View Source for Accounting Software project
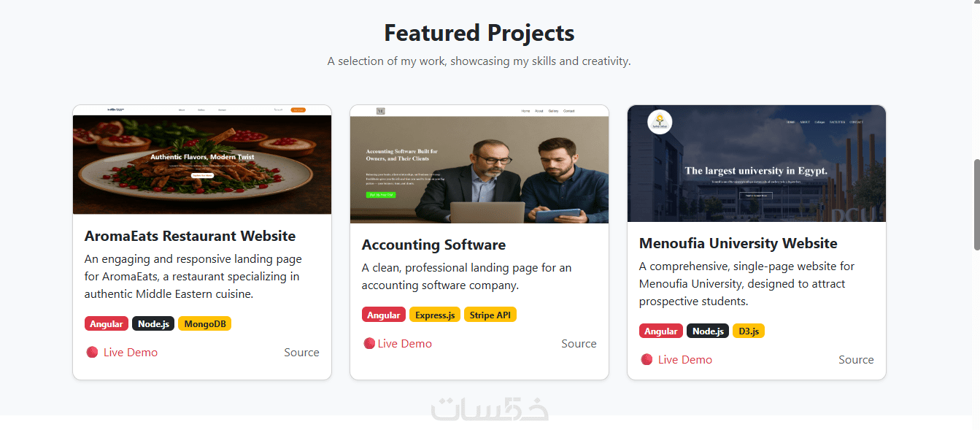The height and width of the screenshot is (430, 980). [x=579, y=343]
